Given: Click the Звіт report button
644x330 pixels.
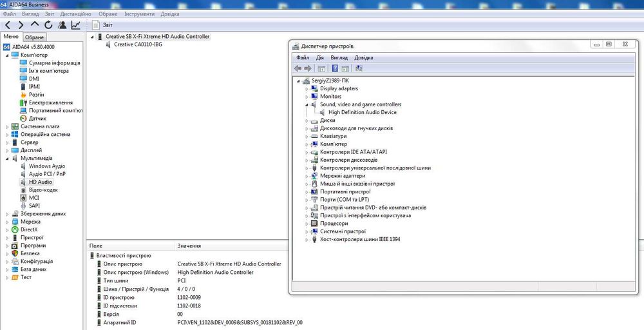Looking at the screenshot, I should (x=103, y=25).
